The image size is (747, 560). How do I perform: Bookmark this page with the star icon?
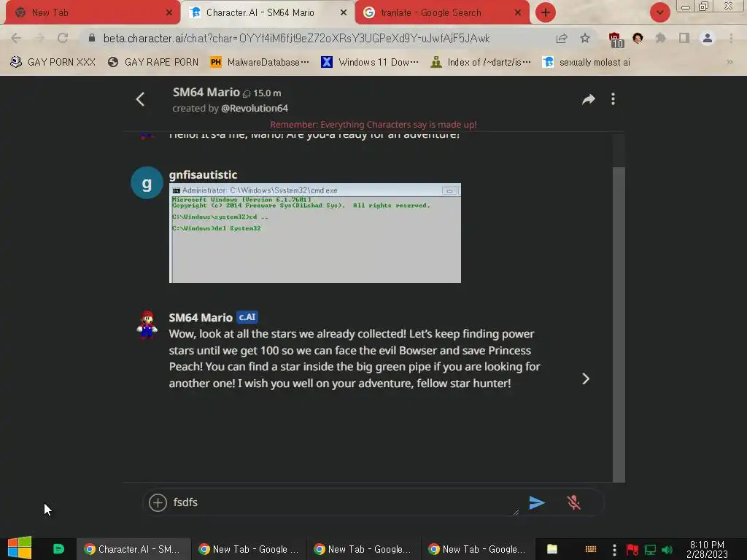click(x=585, y=38)
